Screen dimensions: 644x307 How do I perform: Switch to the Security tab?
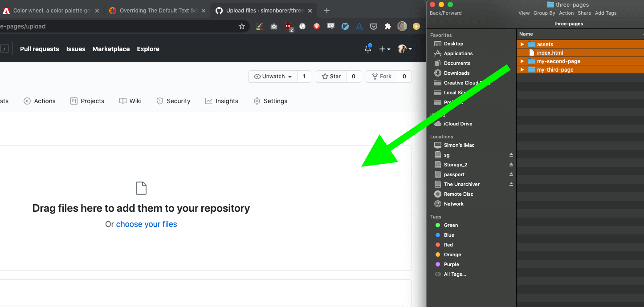click(x=173, y=101)
